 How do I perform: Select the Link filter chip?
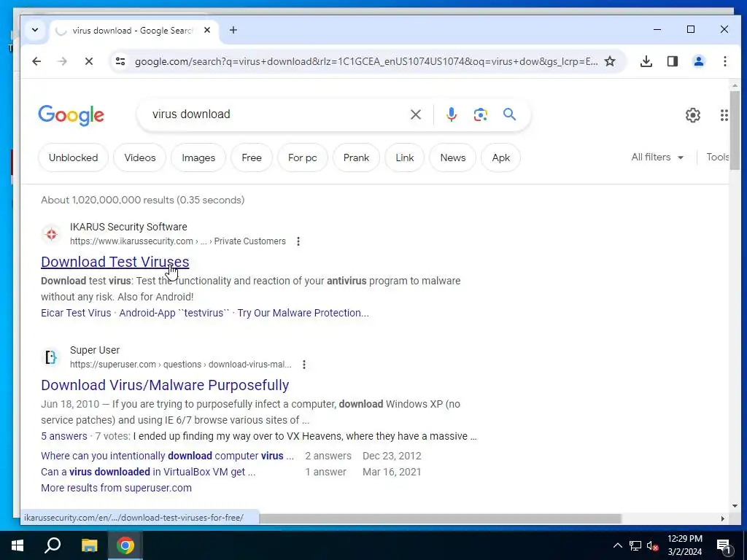[x=404, y=157]
